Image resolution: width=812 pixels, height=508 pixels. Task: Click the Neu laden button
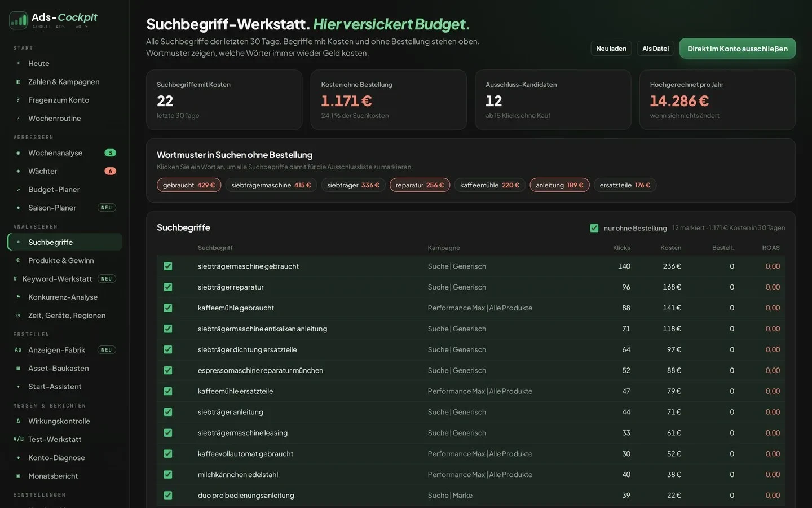(611, 49)
